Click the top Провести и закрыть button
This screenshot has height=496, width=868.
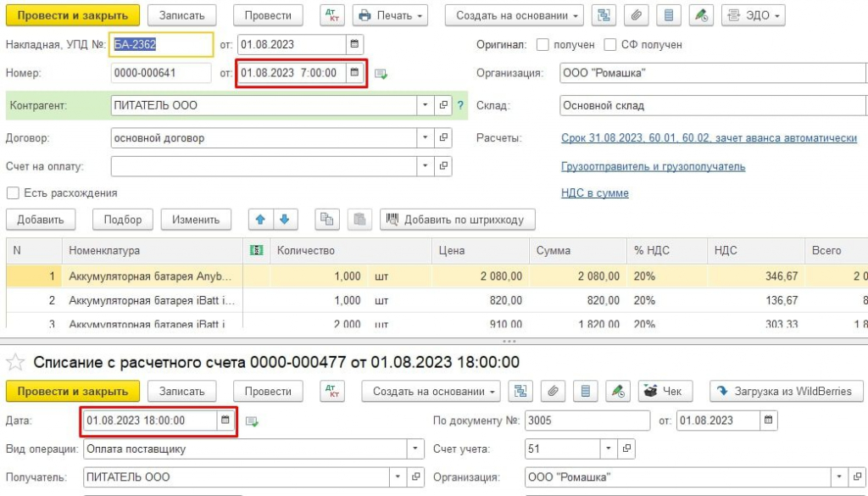click(73, 15)
